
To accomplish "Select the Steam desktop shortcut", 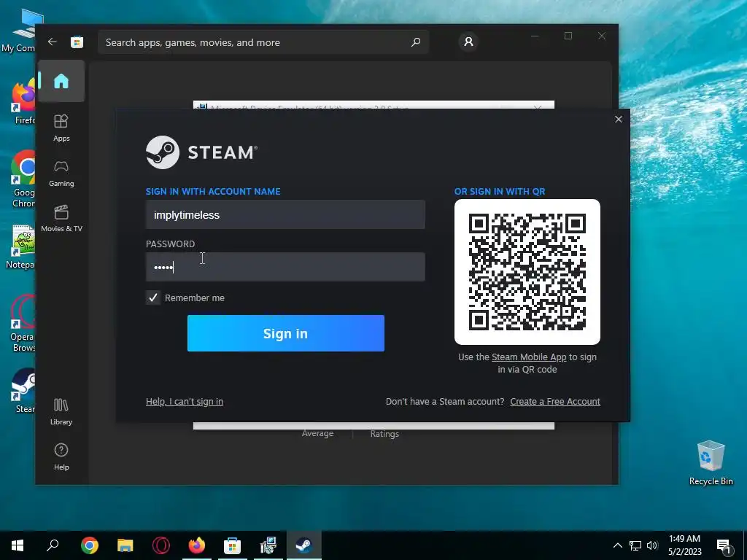I will tap(24, 391).
